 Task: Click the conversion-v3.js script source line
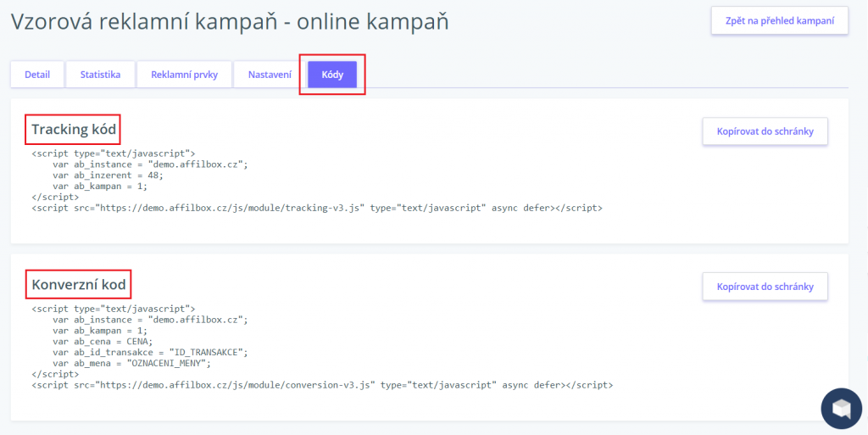pyautogui.click(x=321, y=385)
